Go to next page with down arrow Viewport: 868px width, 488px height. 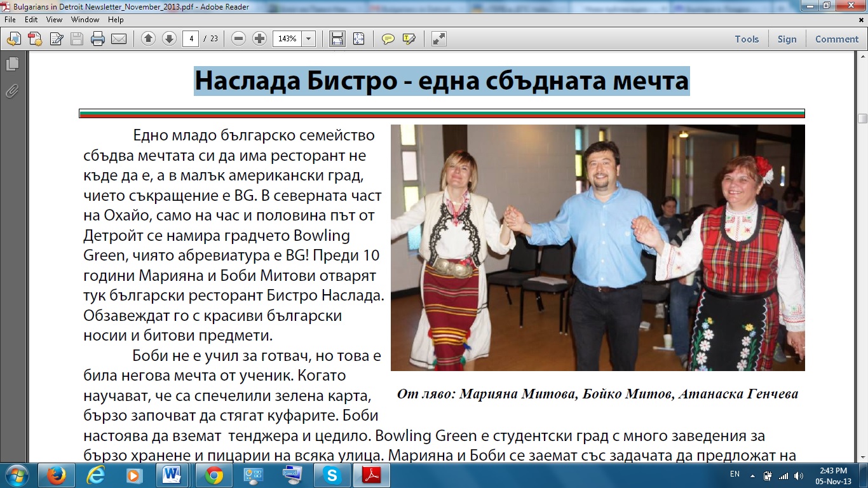point(169,39)
